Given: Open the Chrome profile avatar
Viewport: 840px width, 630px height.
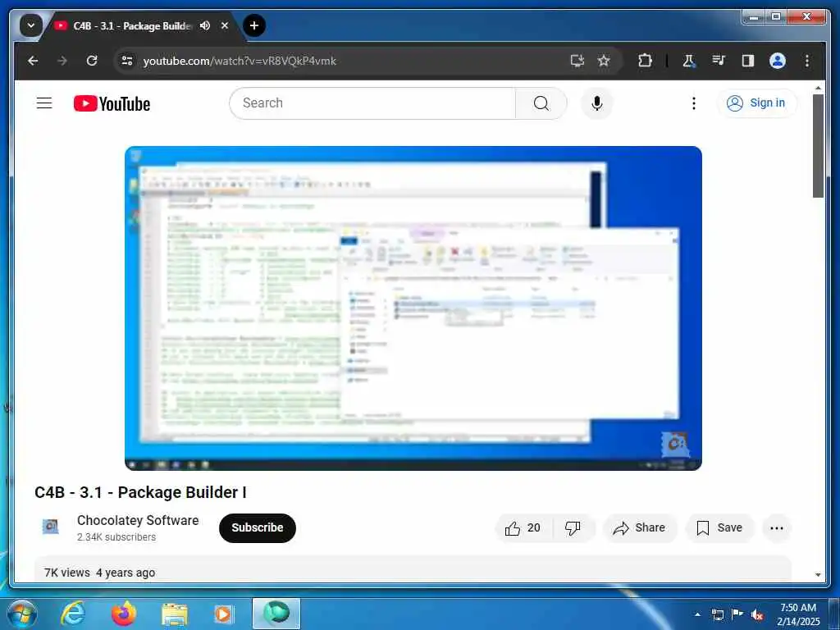Looking at the screenshot, I should [778, 61].
